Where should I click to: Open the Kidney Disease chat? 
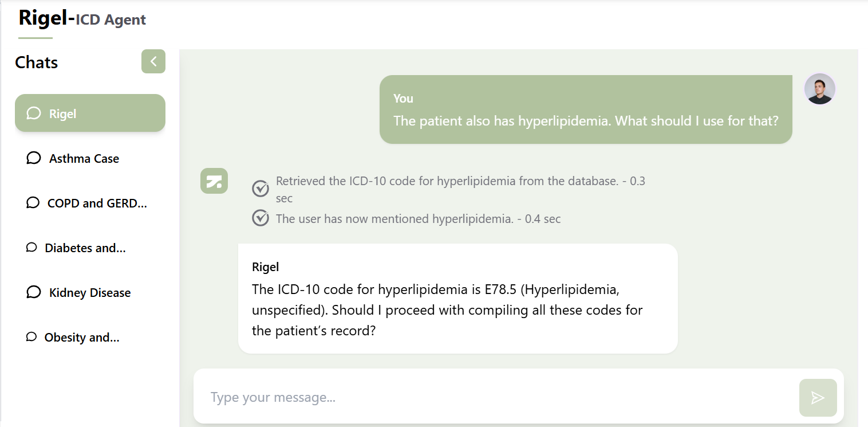pos(90,292)
